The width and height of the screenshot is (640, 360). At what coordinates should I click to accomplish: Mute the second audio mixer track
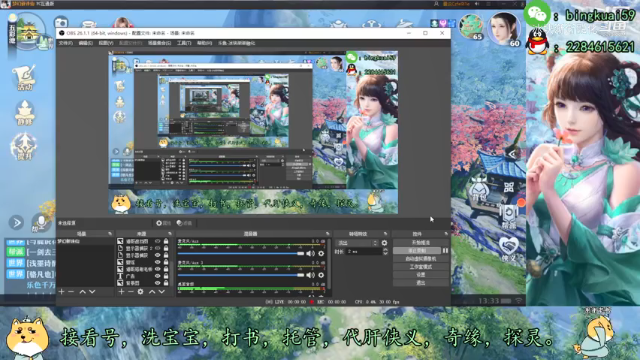click(311, 275)
